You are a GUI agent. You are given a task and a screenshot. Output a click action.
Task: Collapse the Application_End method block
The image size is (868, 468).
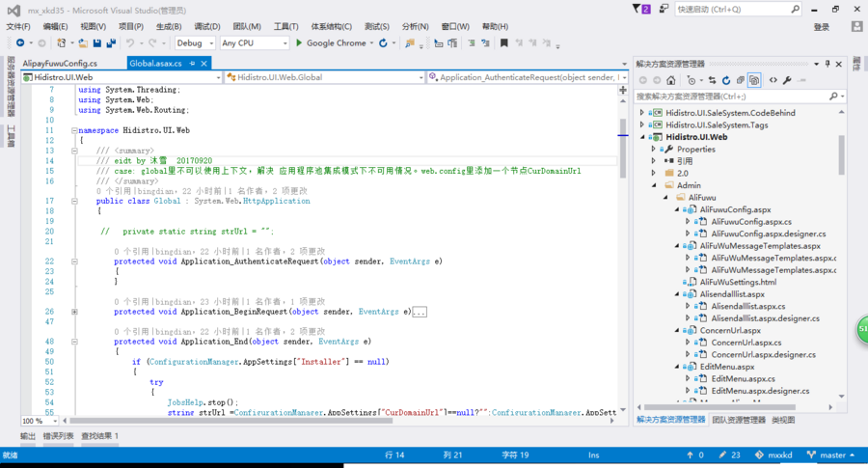[74, 342]
